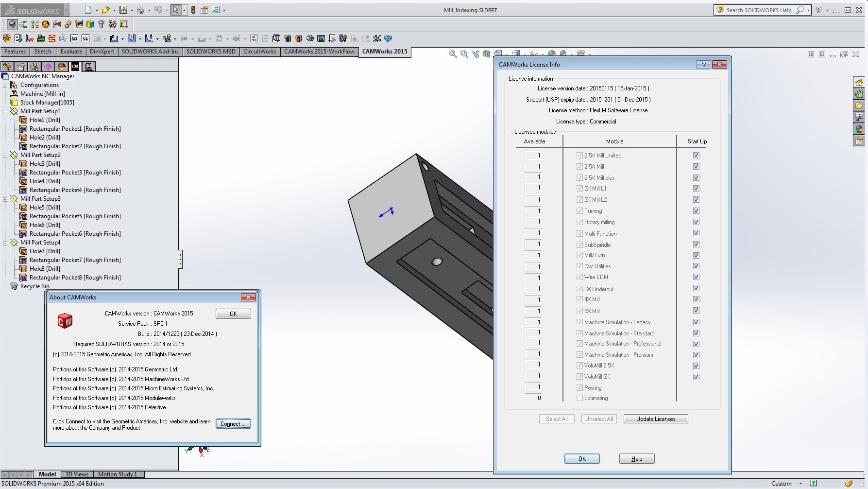This screenshot has width=868, height=489.
Task: Collapse the Mill Part Setup2 node
Action: coord(5,155)
